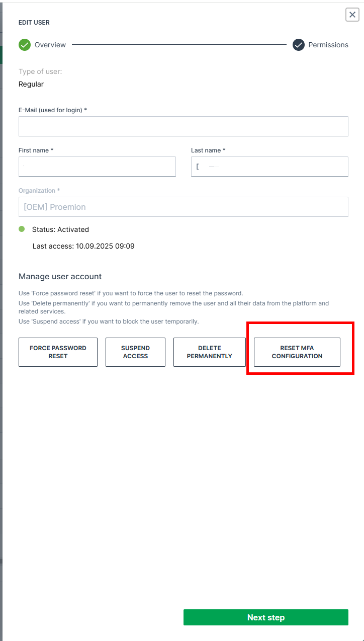Click Delete Permanently to remove the user
364x641 pixels.
pyautogui.click(x=209, y=352)
